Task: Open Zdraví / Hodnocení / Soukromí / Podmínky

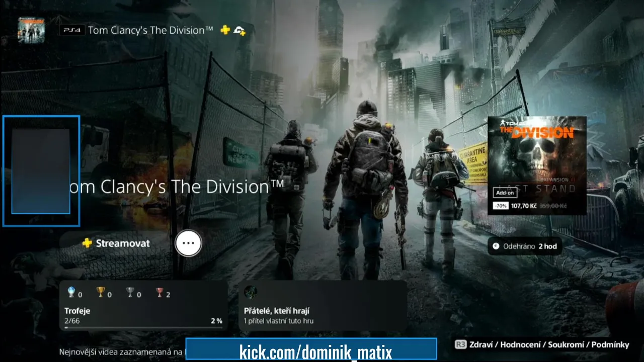Action: (549, 345)
